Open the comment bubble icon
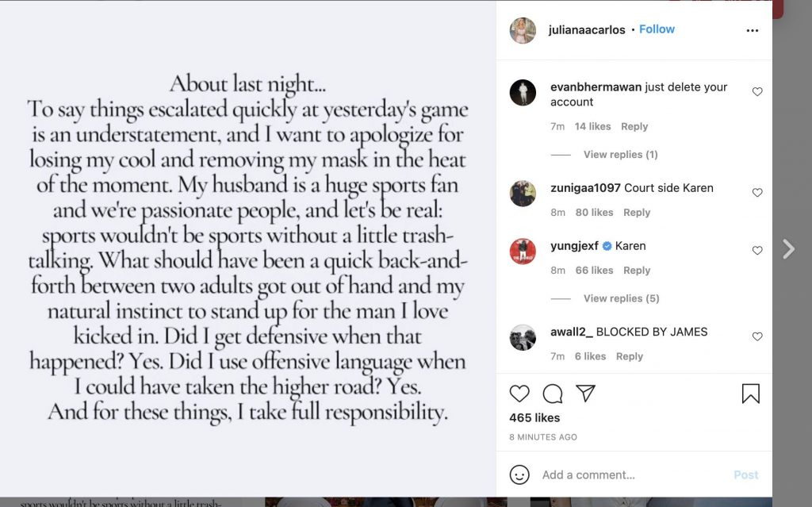812x507 pixels. (553, 394)
